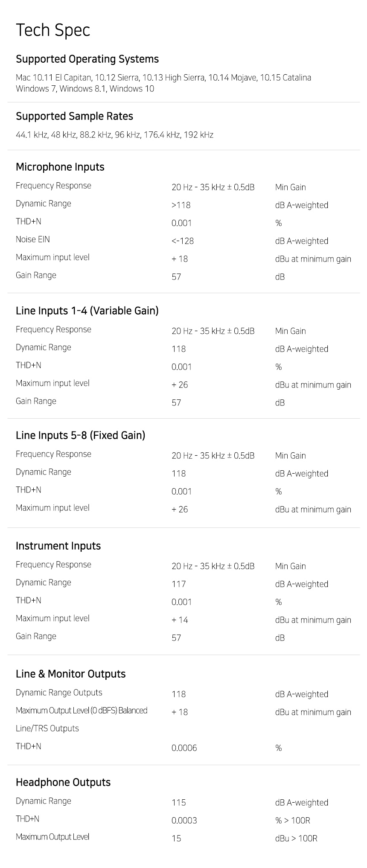Click the Windows 7, 8.1, 10 text line
367x868 pixels.
[x=85, y=89]
